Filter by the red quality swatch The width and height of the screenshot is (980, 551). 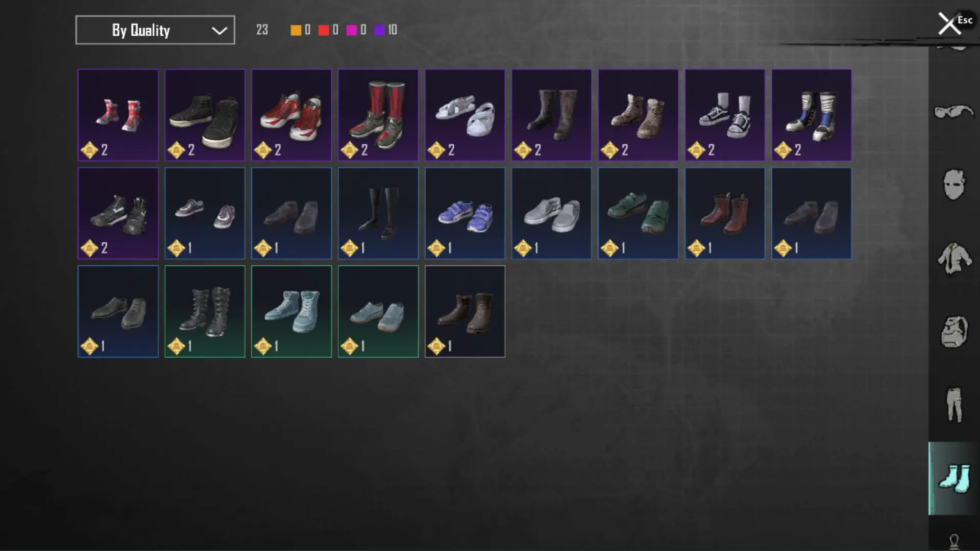[324, 30]
